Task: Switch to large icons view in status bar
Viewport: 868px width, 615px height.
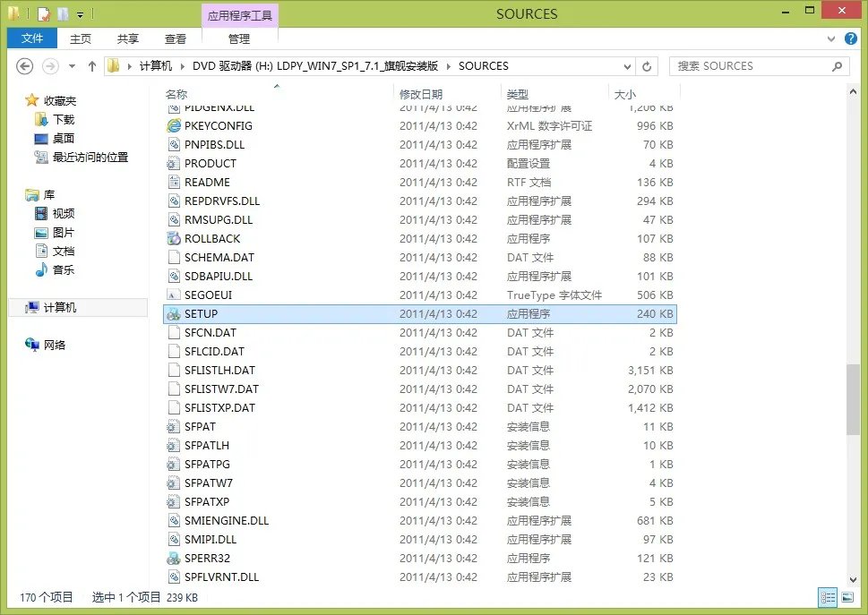Action: (x=847, y=597)
